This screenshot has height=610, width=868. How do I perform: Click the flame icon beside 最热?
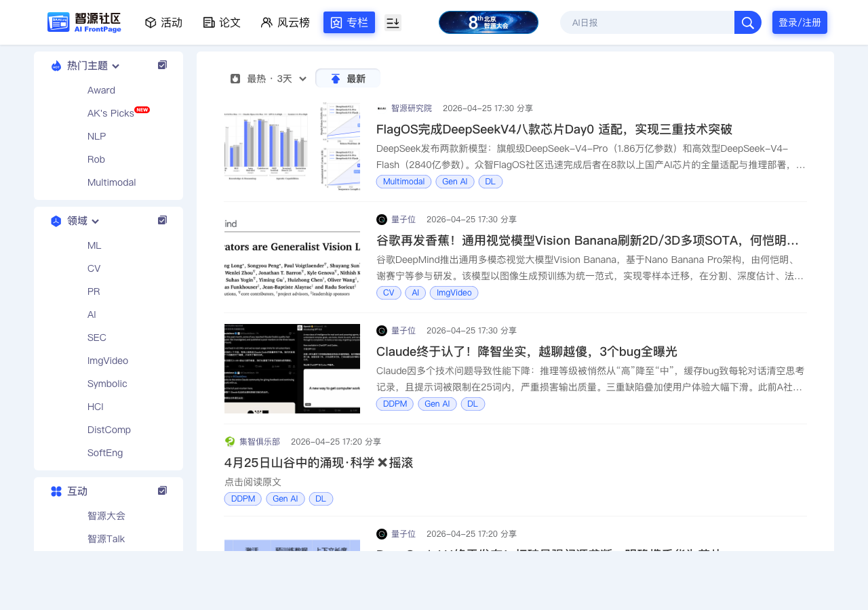[235, 79]
